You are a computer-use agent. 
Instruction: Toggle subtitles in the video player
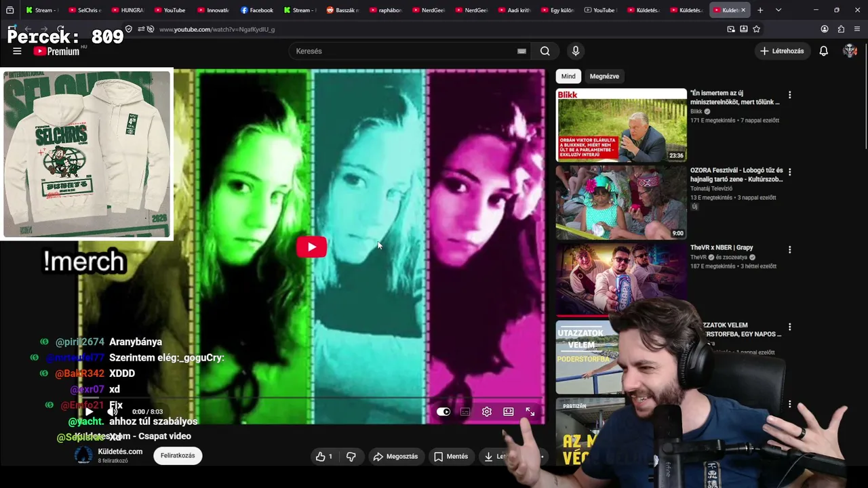465,411
